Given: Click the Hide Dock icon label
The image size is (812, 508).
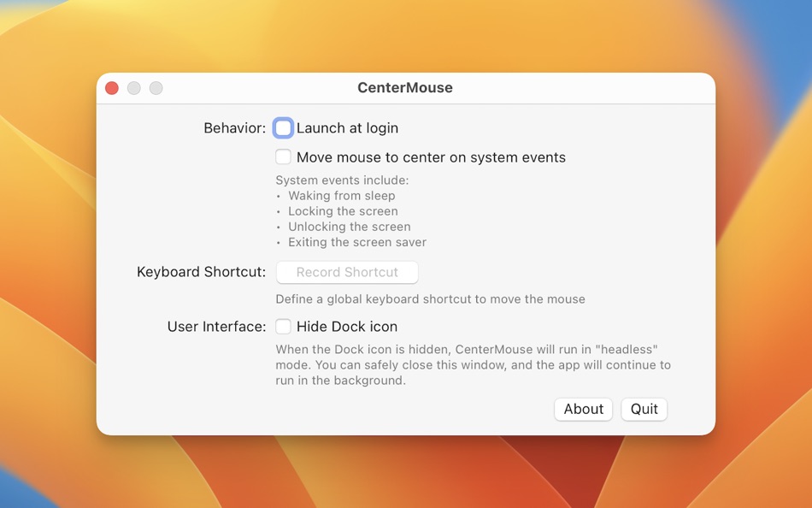Looking at the screenshot, I should click(345, 326).
